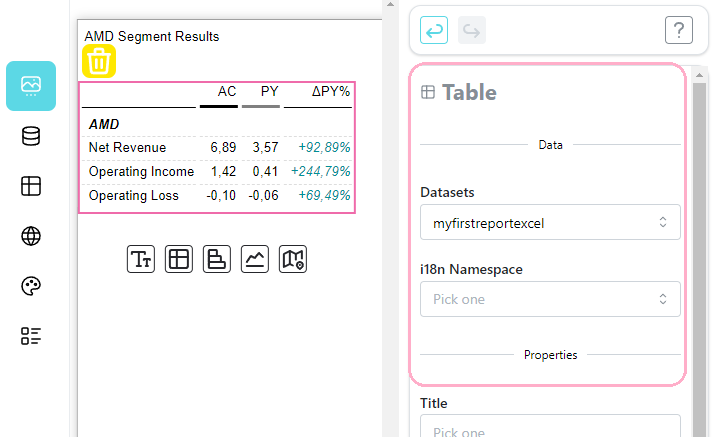Click the yellow trash delete icon
Screen dimensions: 713x437
[x=99, y=61]
